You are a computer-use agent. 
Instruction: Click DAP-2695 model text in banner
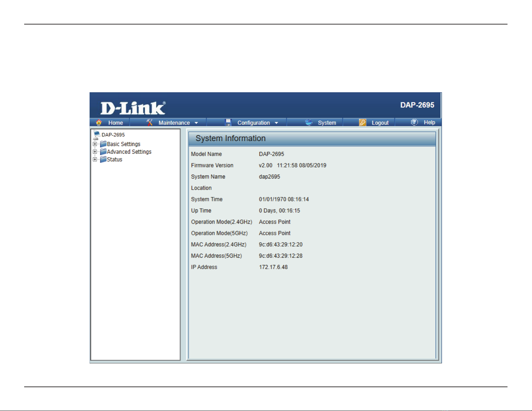pyautogui.click(x=417, y=105)
